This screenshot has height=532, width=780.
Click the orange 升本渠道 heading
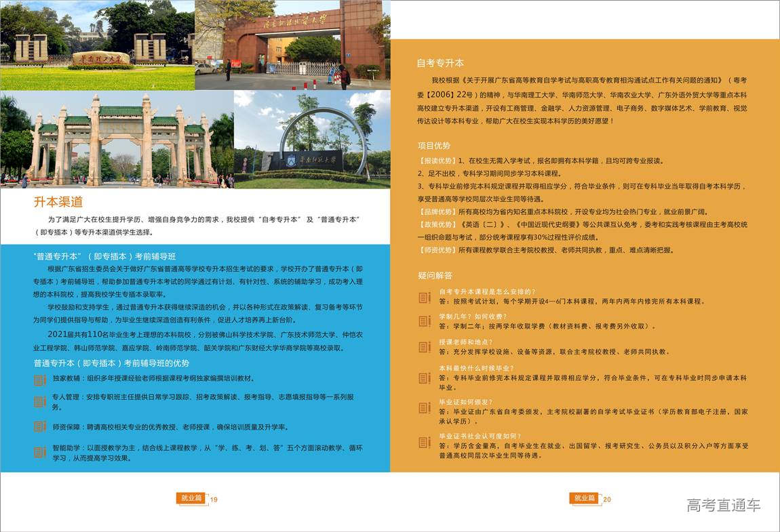58,202
